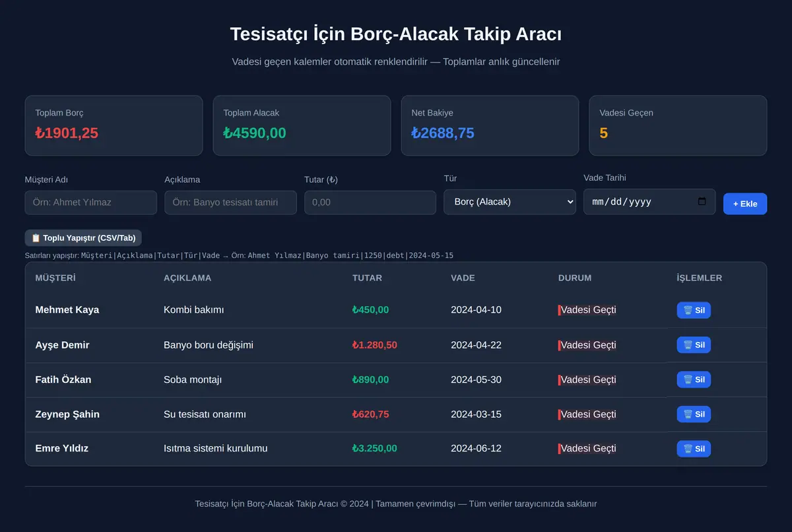Viewport: 792px width, 532px height.
Task: Click description Soba montajı
Action: (x=193, y=380)
